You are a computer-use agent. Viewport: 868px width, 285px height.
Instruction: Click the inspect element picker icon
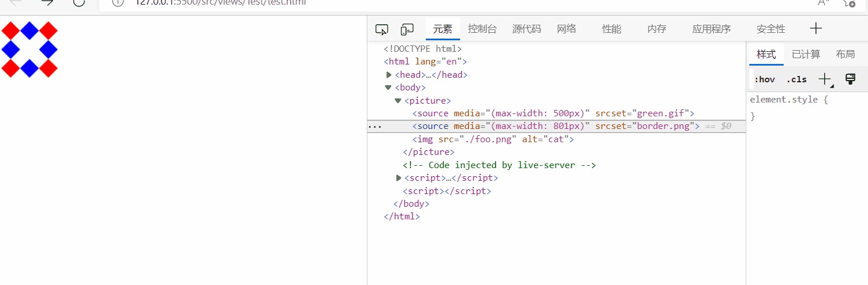click(x=382, y=29)
